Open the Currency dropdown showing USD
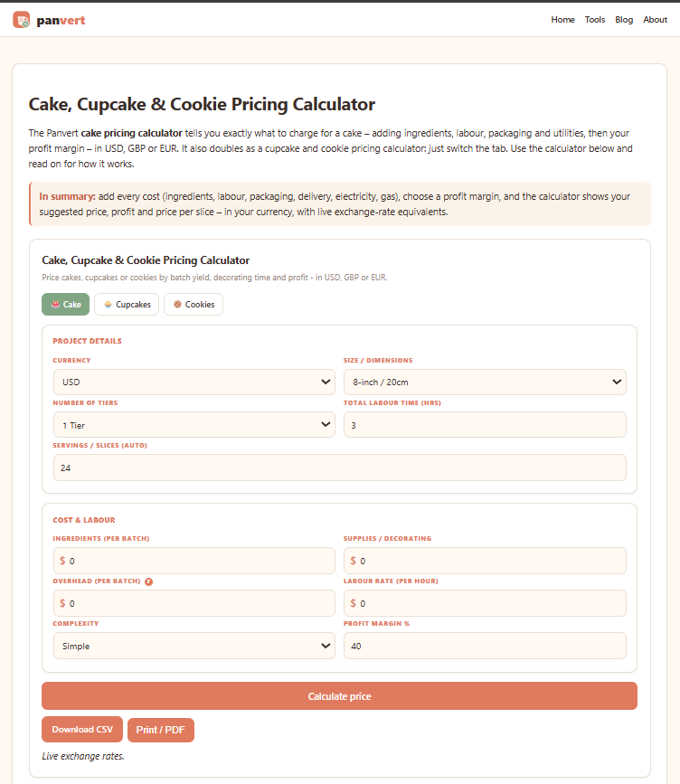Viewport: 680px width, 784px height. (194, 382)
